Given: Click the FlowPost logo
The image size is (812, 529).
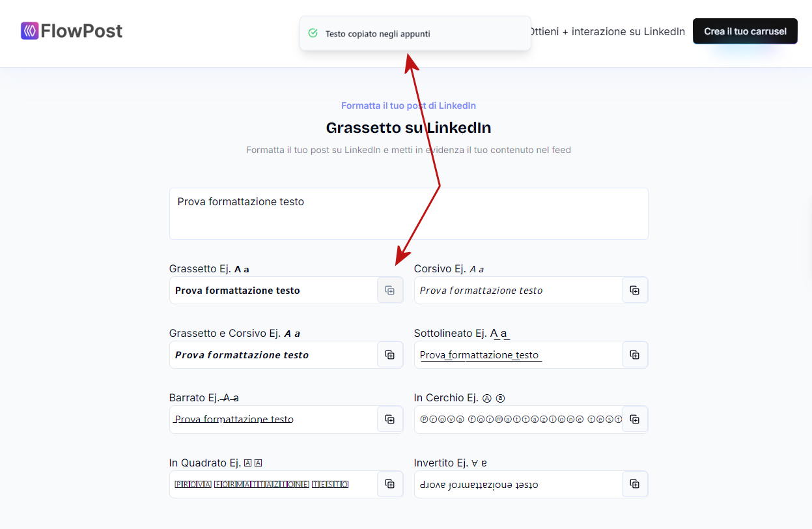Looking at the screenshot, I should pyautogui.click(x=72, y=31).
